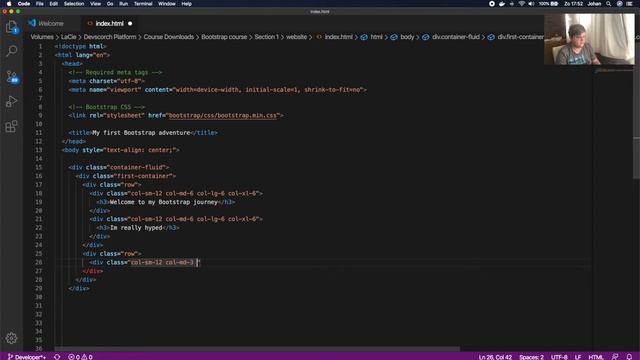The height and width of the screenshot is (360, 640).
Task: Open the Go menu
Action: point(110,4)
